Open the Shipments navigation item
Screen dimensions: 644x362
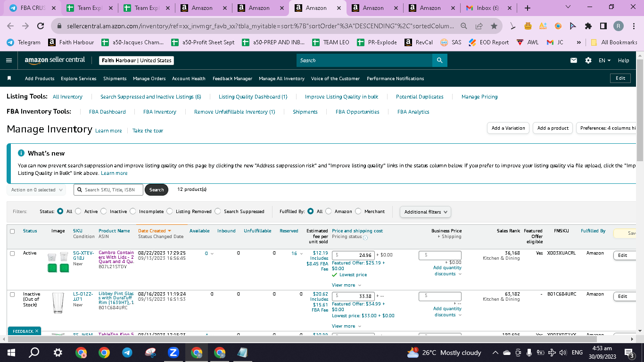115,78
